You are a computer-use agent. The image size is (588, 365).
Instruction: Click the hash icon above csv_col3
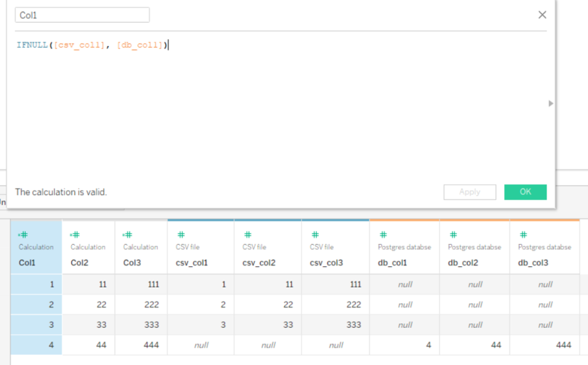[315, 235]
